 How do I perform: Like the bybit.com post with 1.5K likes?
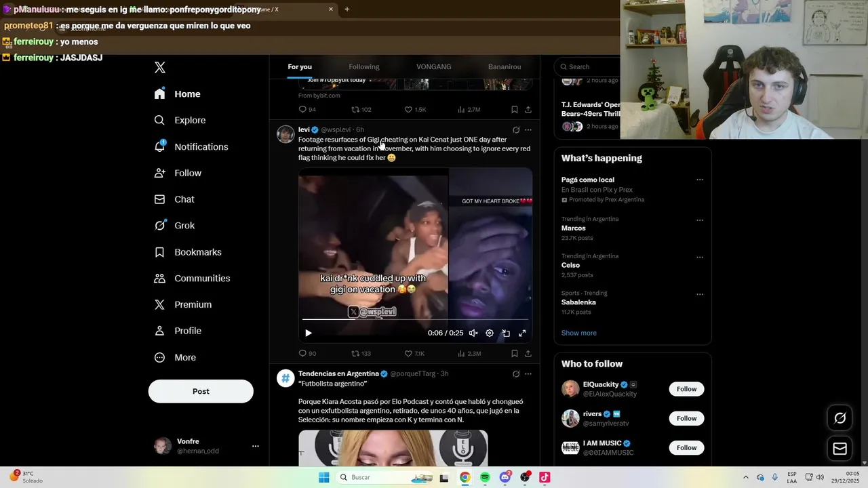408,109
